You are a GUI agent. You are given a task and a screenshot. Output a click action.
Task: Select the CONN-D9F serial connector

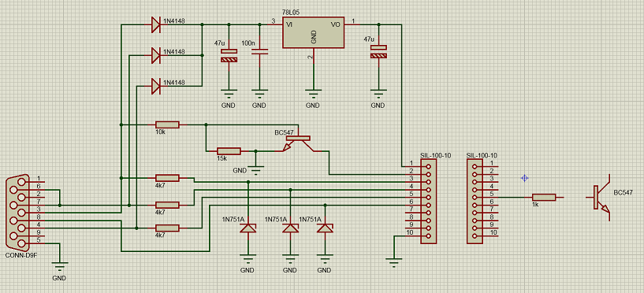point(18,213)
